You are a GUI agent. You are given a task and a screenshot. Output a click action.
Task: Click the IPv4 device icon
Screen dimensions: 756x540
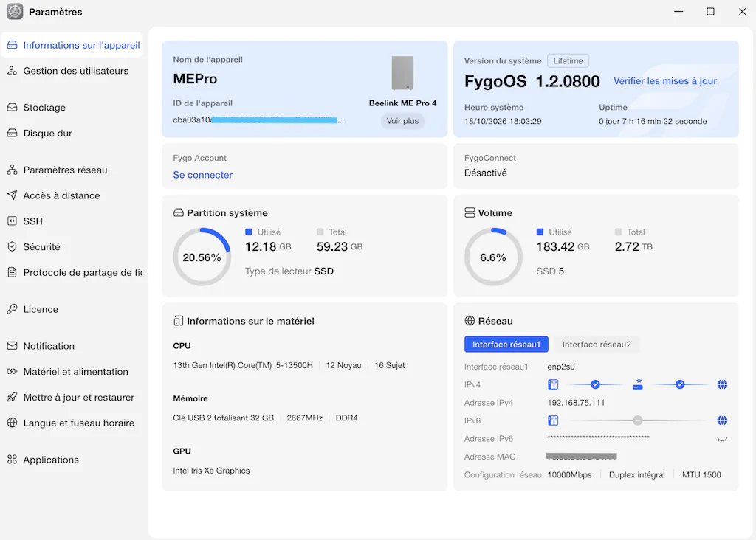click(x=553, y=384)
